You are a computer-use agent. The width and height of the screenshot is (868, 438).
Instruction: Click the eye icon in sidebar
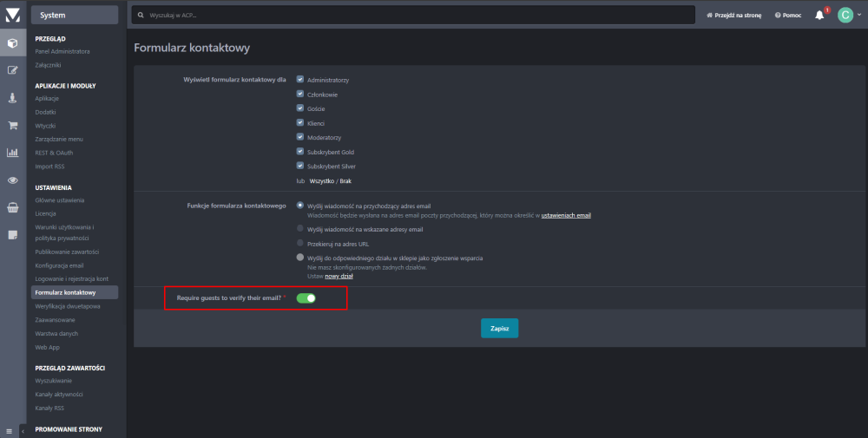point(12,180)
